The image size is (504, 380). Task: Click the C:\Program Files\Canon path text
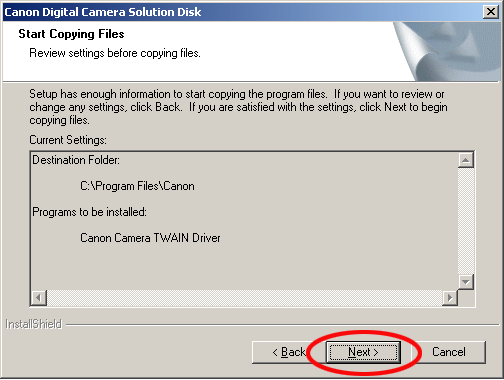coord(137,186)
